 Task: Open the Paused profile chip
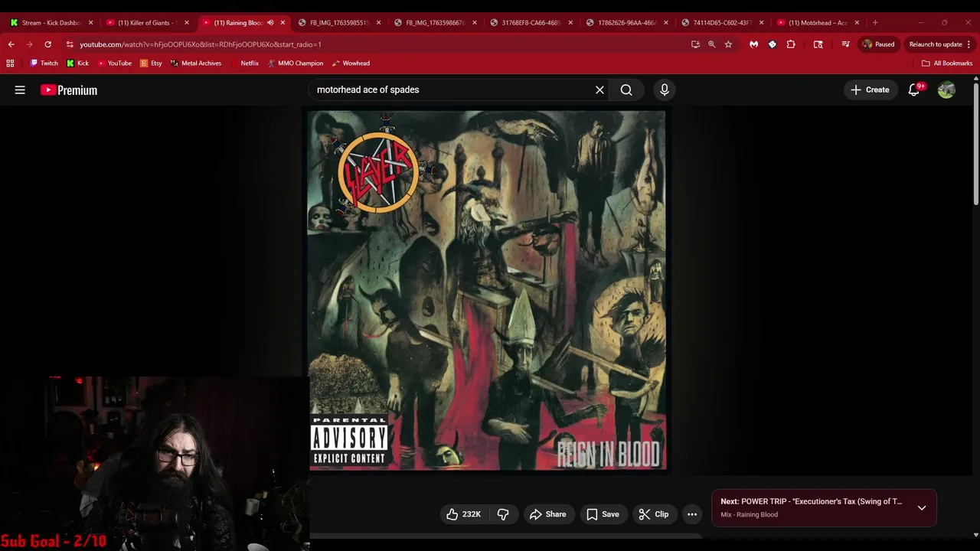[x=878, y=44]
